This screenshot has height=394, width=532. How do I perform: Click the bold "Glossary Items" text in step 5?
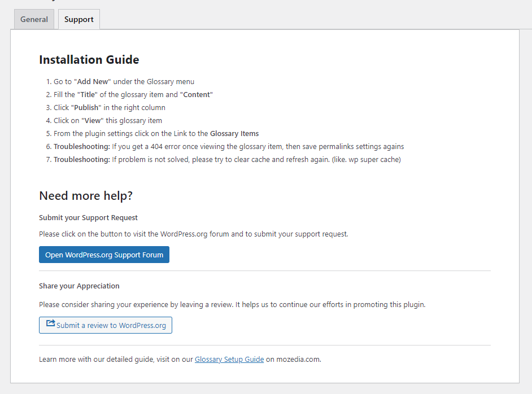(x=234, y=133)
